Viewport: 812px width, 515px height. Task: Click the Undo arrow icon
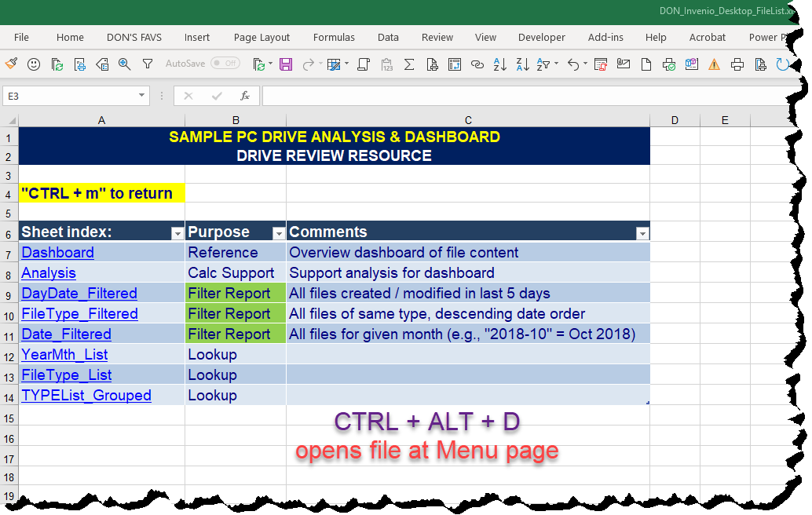coord(572,65)
